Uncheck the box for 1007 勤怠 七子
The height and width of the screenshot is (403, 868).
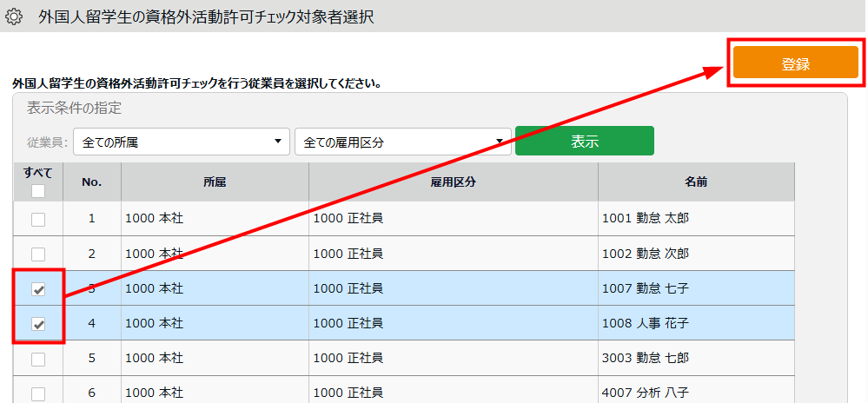(x=38, y=289)
